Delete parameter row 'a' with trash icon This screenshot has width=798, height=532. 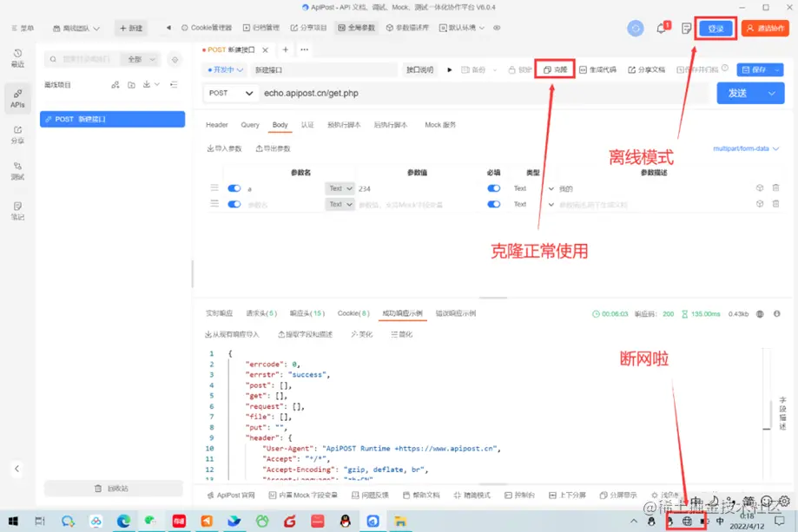coord(775,187)
